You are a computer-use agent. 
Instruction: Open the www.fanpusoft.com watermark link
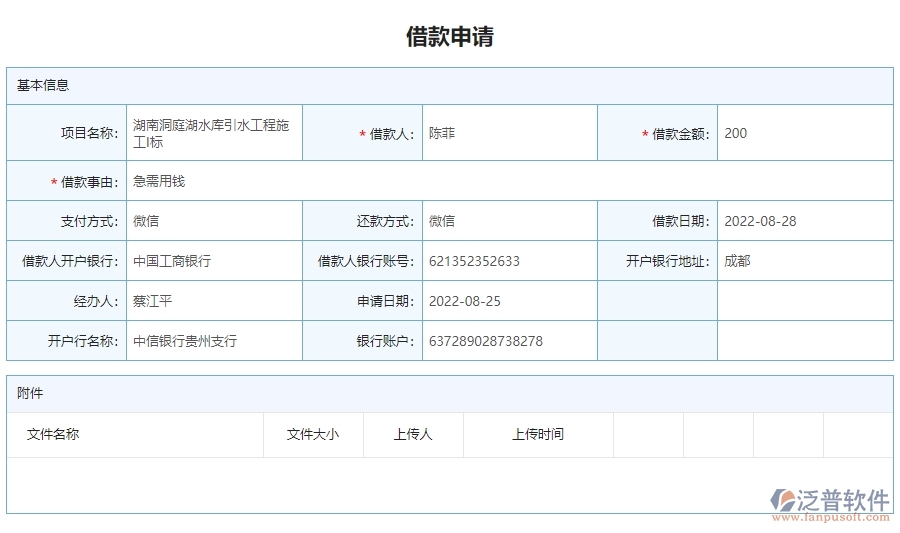pos(832,518)
